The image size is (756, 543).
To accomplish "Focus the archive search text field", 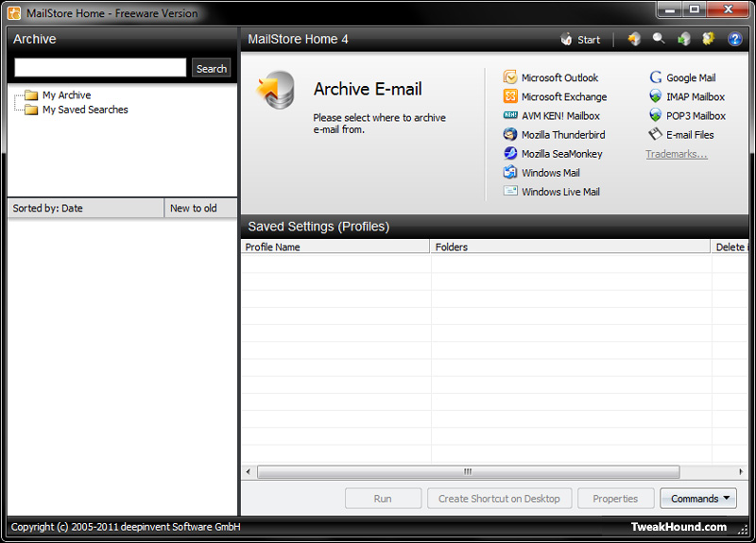I will [x=100, y=67].
